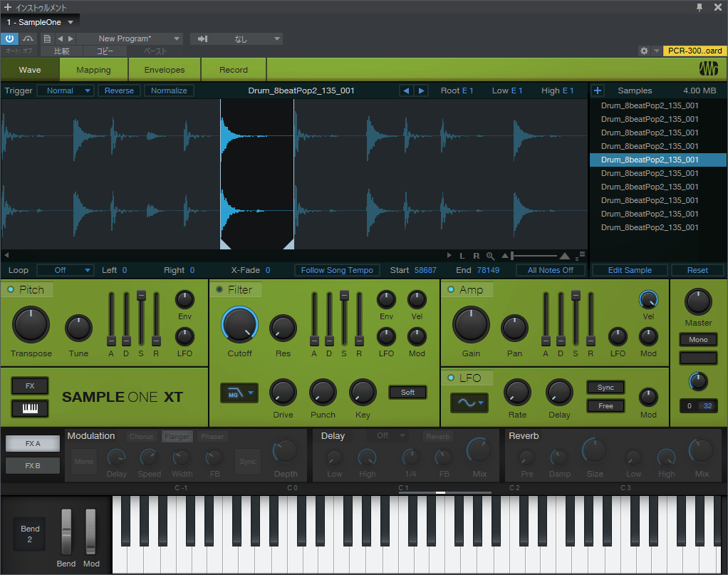This screenshot has height=575, width=728.
Task: Open the Delay Off sync dropdown
Action: click(x=388, y=435)
